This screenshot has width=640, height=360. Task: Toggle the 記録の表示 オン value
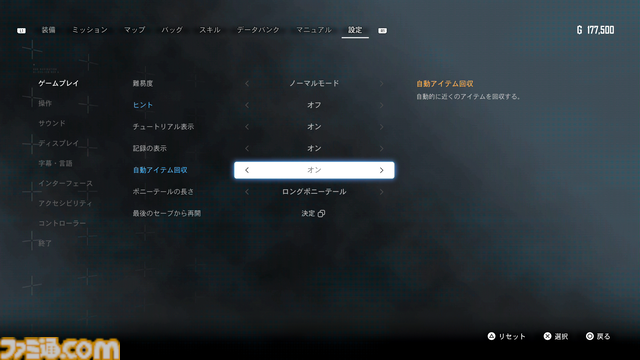click(x=314, y=148)
